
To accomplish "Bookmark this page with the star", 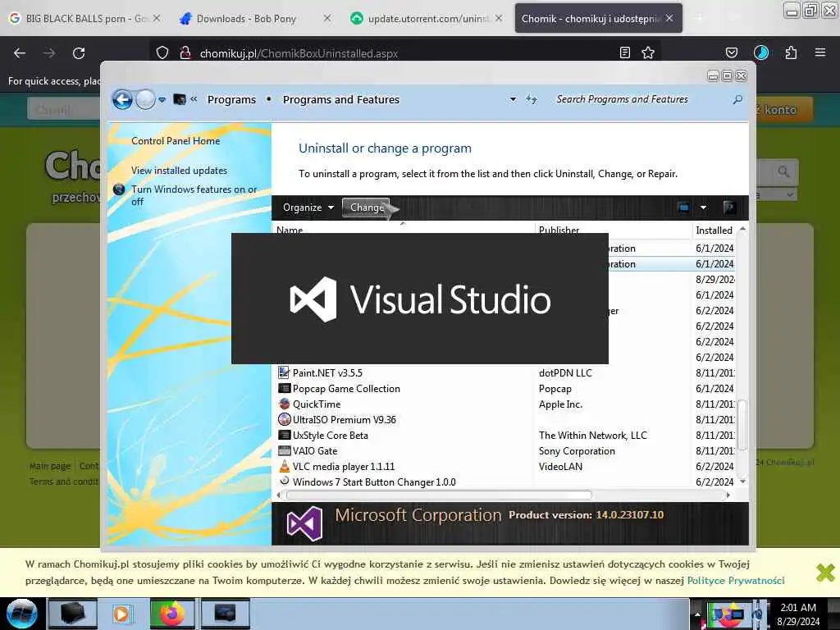I will (x=648, y=52).
